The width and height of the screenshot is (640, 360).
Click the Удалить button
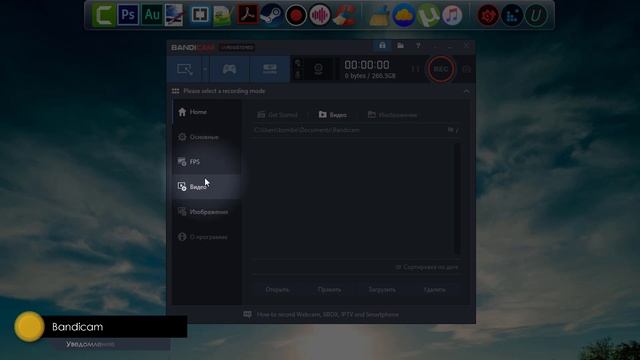tap(435, 290)
